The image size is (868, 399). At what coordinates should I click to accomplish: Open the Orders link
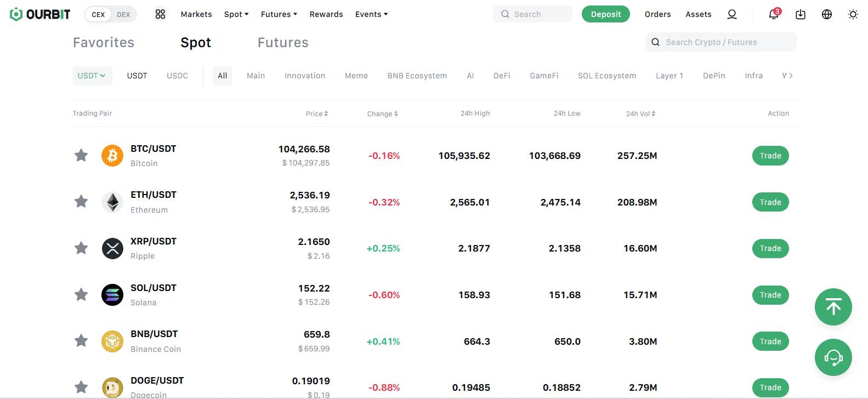point(657,14)
